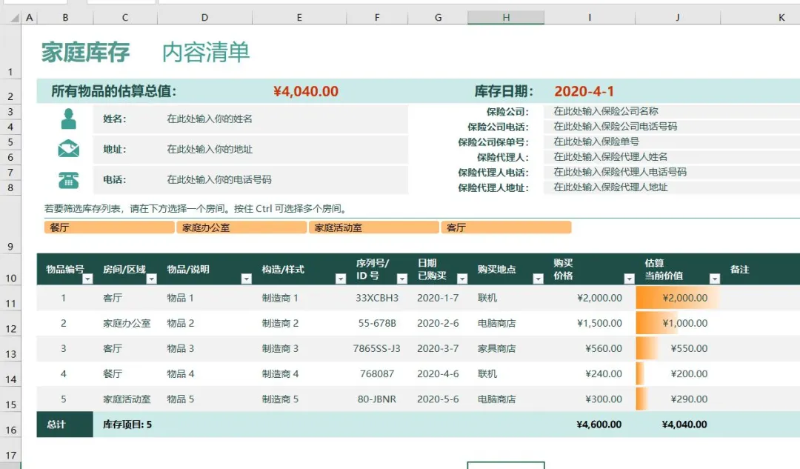Open the 物品编号 column filter dropdown
Image resolution: width=800 pixels, height=469 pixels.
pyautogui.click(x=88, y=279)
